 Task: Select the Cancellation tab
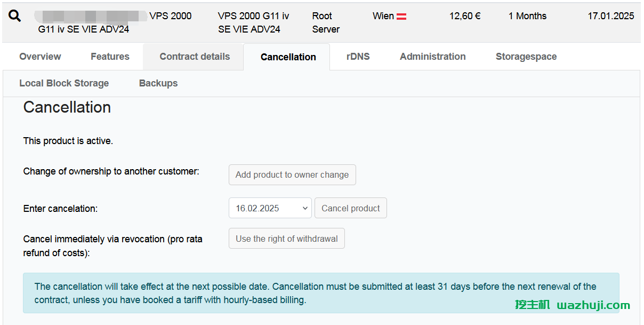[x=288, y=57]
